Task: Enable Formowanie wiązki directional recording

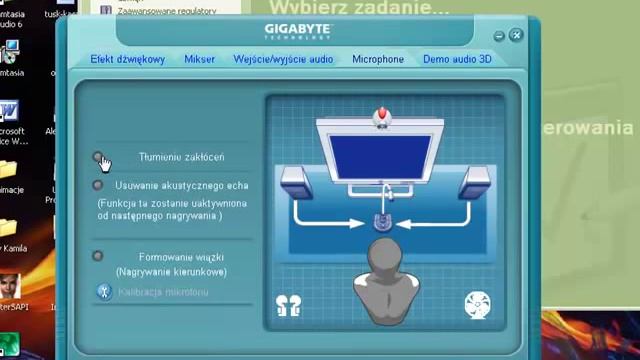Action: click(x=98, y=256)
